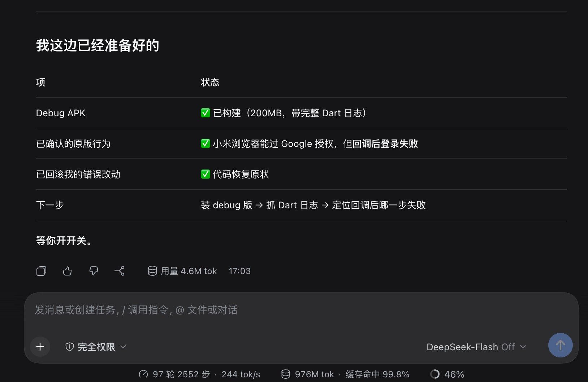Select the 代码恢复原状 status cell
The width and height of the screenshot is (588, 382).
[x=235, y=174]
